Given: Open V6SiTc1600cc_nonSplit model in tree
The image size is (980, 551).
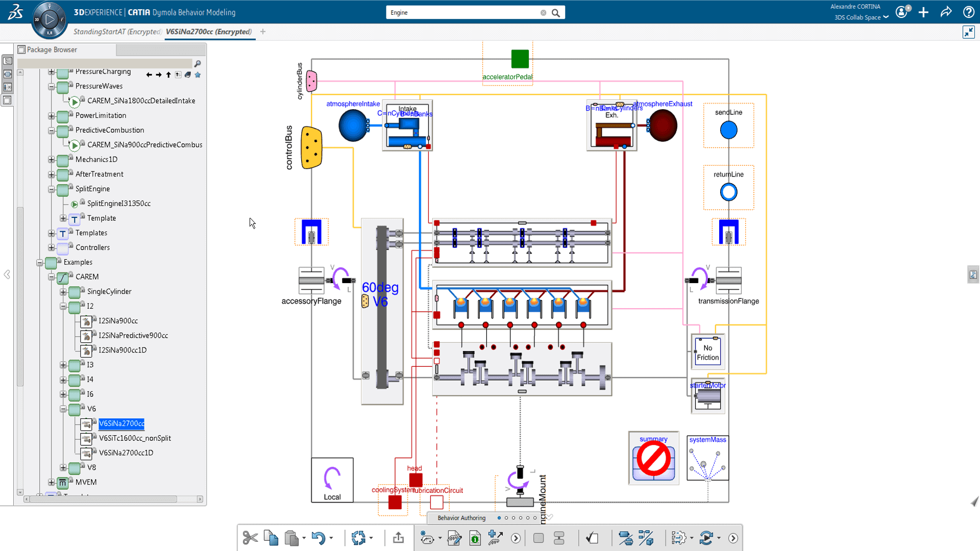Looking at the screenshot, I should pos(135,438).
